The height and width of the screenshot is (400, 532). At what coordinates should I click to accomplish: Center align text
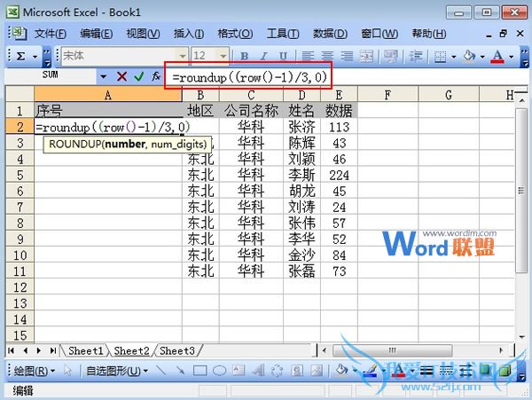pos(327,56)
